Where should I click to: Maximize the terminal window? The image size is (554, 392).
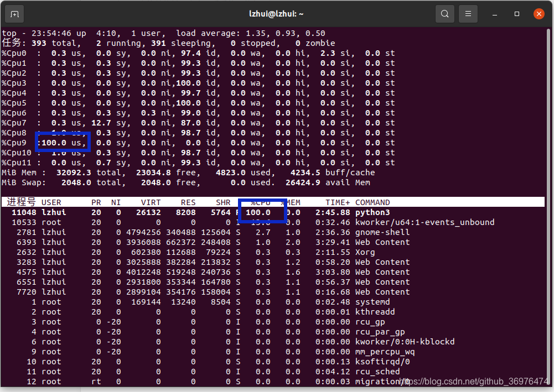click(x=517, y=14)
